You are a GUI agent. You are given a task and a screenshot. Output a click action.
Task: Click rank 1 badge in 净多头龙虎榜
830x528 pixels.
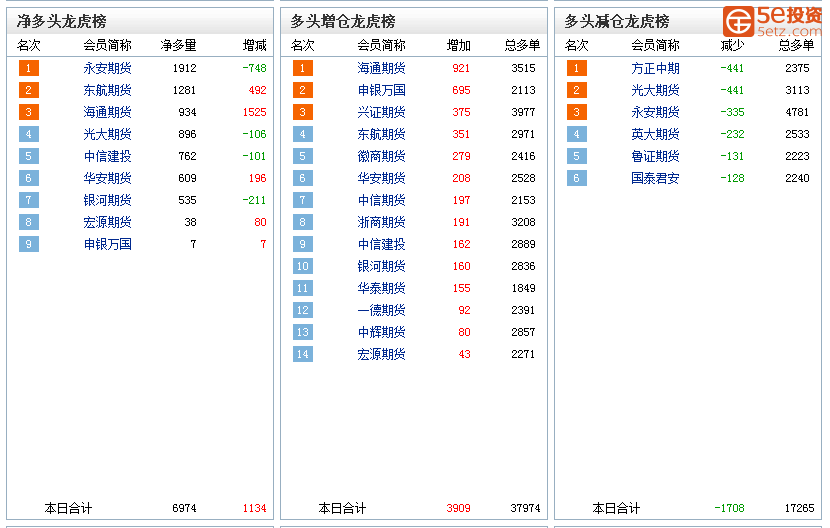pyautogui.click(x=29, y=68)
